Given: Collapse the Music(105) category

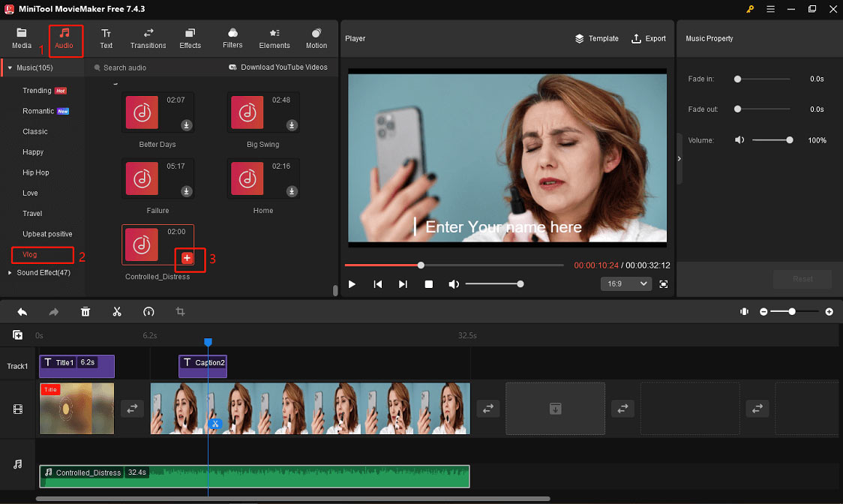Looking at the screenshot, I should pyautogui.click(x=10, y=67).
